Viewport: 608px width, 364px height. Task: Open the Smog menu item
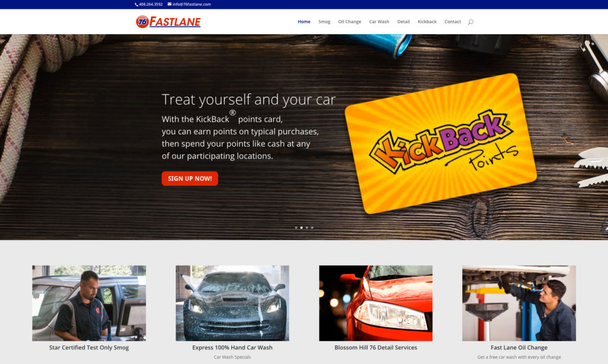click(x=324, y=22)
